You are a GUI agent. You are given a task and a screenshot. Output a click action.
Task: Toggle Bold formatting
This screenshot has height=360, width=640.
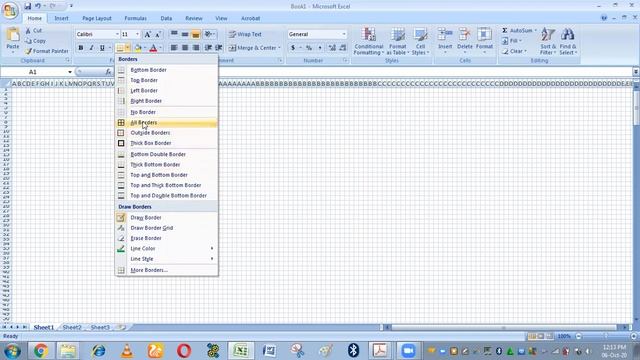tap(81, 48)
